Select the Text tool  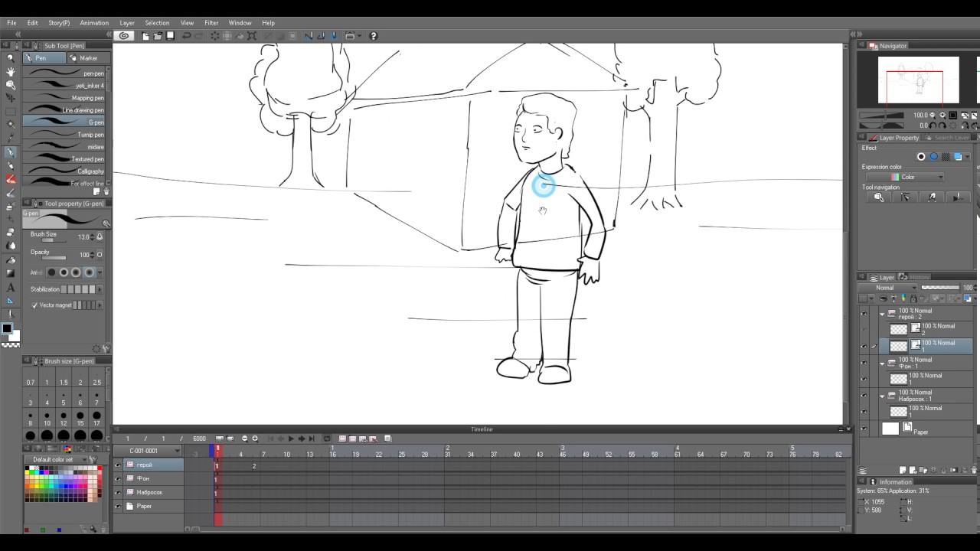tap(10, 287)
